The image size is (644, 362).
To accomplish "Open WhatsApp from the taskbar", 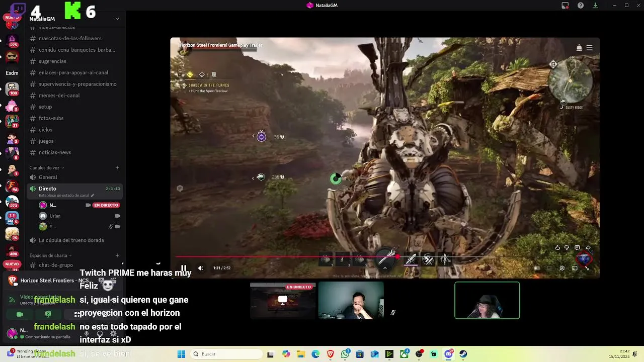I will (x=345, y=354).
